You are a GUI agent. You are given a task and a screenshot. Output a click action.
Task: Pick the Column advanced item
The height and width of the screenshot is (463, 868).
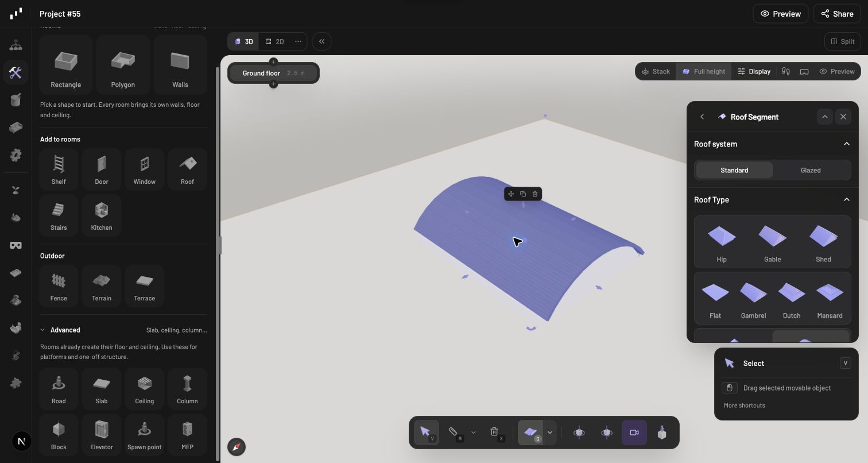[x=188, y=388]
